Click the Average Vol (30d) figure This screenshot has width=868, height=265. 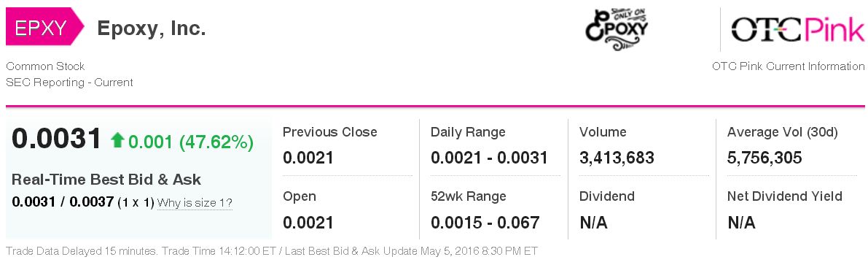point(765,158)
